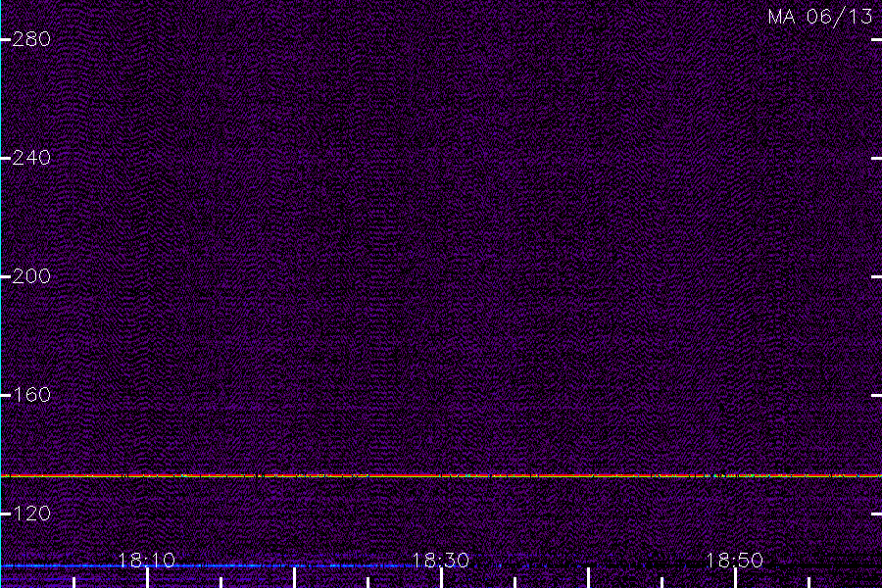
Task: Click the 160 frequency axis label
Action: click(x=31, y=395)
